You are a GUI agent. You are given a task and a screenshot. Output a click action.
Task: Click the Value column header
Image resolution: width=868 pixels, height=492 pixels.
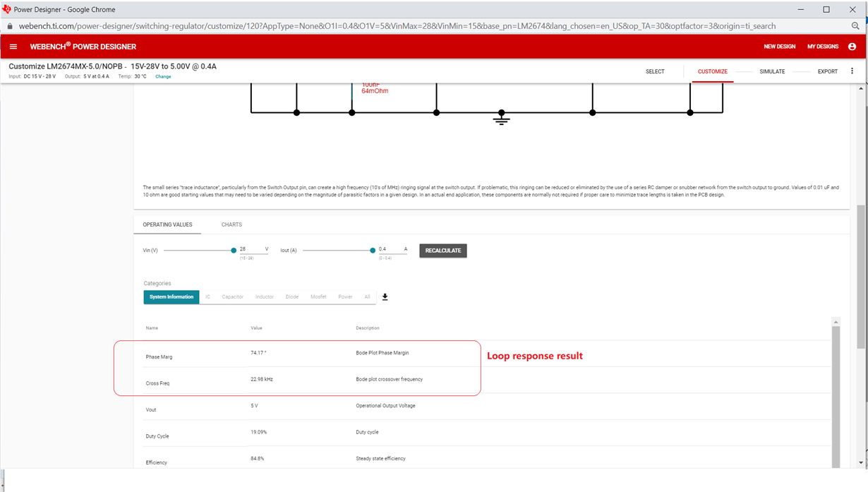click(256, 328)
